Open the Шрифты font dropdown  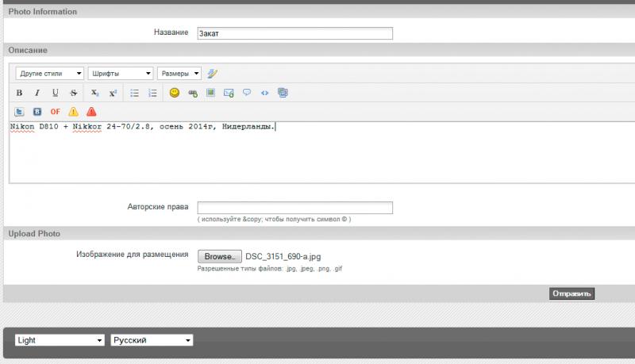[121, 73]
